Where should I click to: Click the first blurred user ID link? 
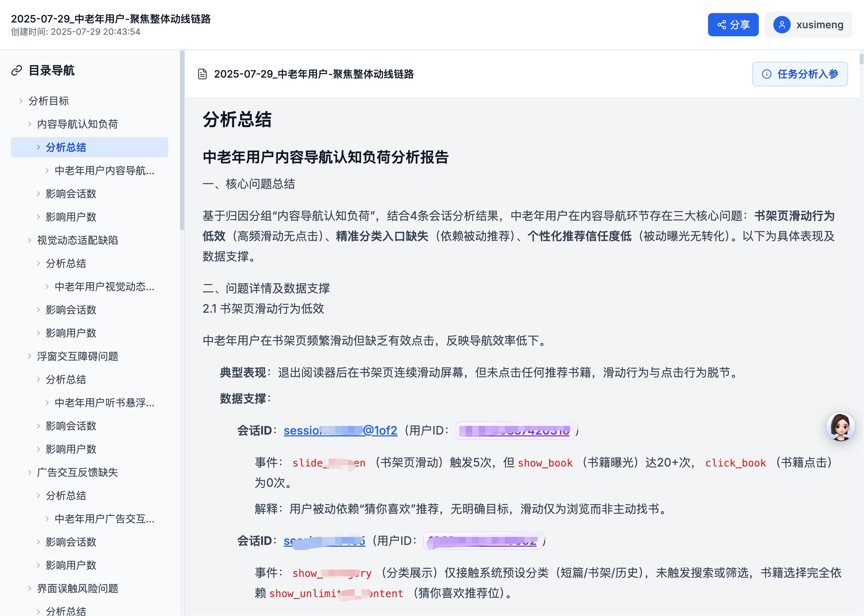pyautogui.click(x=514, y=431)
